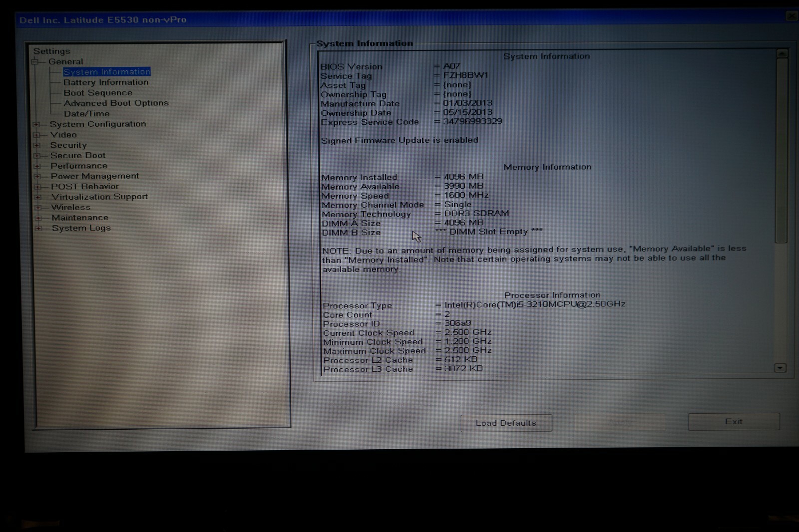Click the DDR3 SDRAM technology value
This screenshot has width=799, height=532.
click(x=477, y=213)
